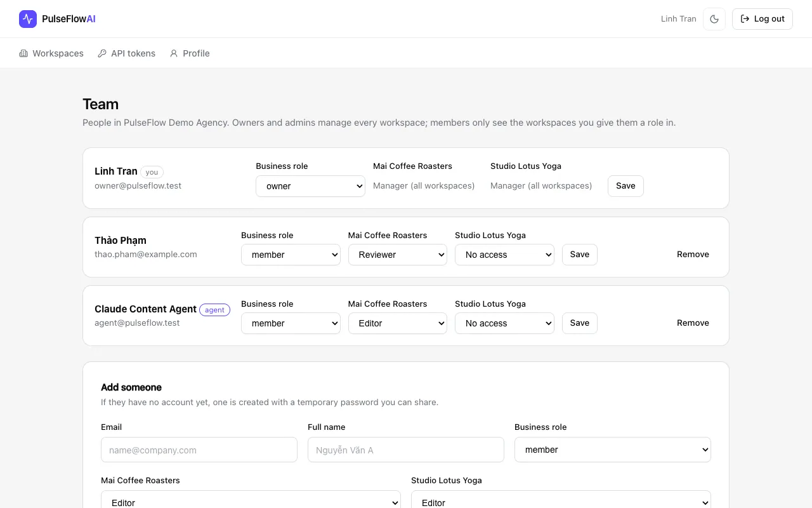Toggle dark mode with the moon icon
Image resolution: width=812 pixels, height=508 pixels.
(714, 19)
